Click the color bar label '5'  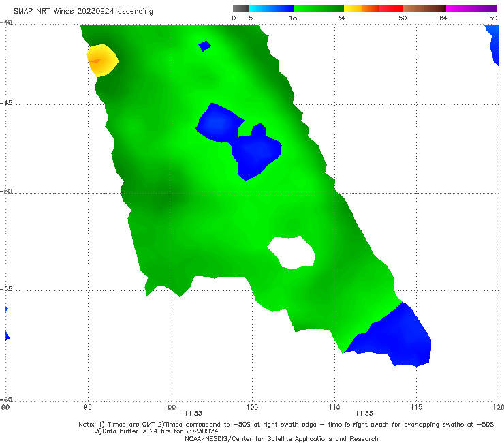[251, 18]
